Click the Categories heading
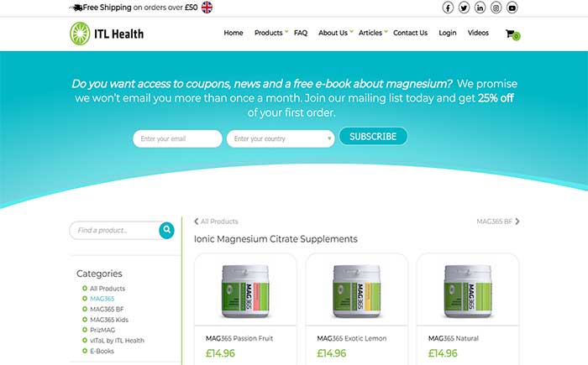 tap(99, 274)
